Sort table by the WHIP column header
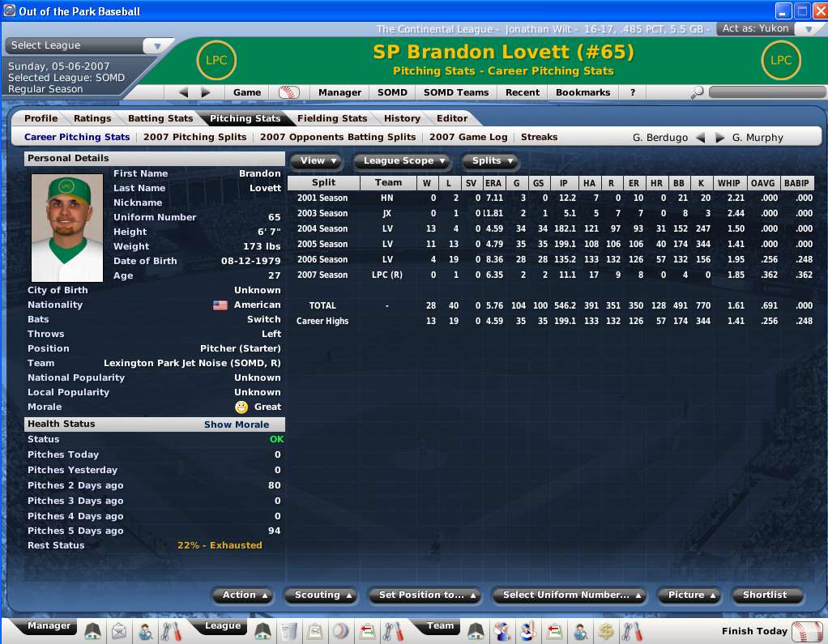 [x=728, y=183]
